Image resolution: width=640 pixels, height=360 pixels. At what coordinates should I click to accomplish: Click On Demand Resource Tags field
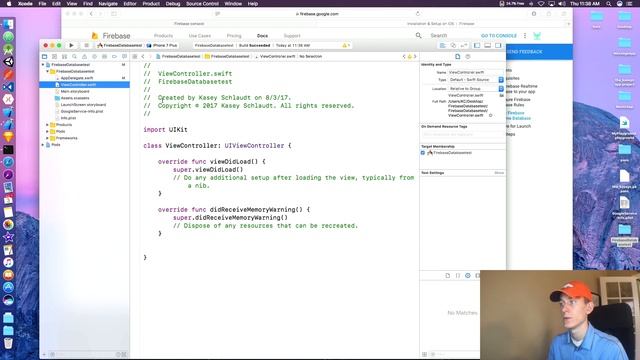463,134
